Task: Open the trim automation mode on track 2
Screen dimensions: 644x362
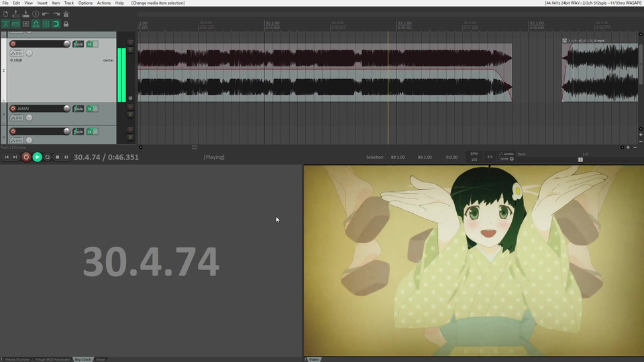Action: click(x=16, y=53)
